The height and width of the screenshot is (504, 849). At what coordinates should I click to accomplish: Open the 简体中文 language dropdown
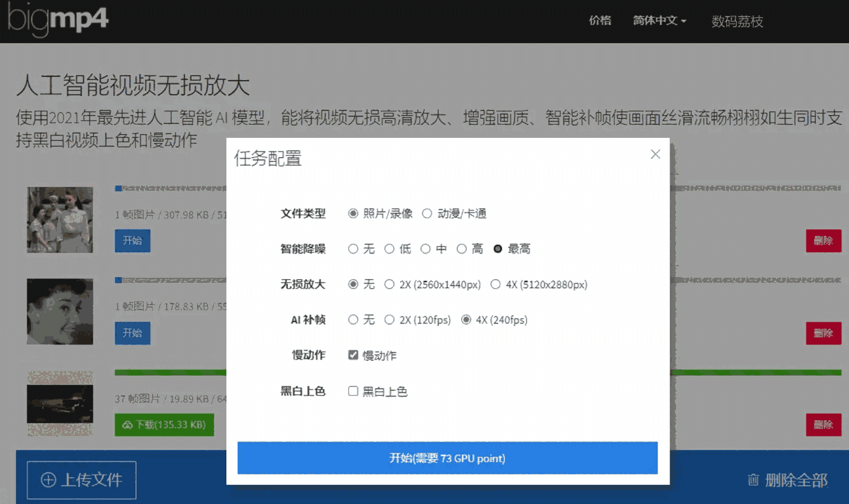659,21
